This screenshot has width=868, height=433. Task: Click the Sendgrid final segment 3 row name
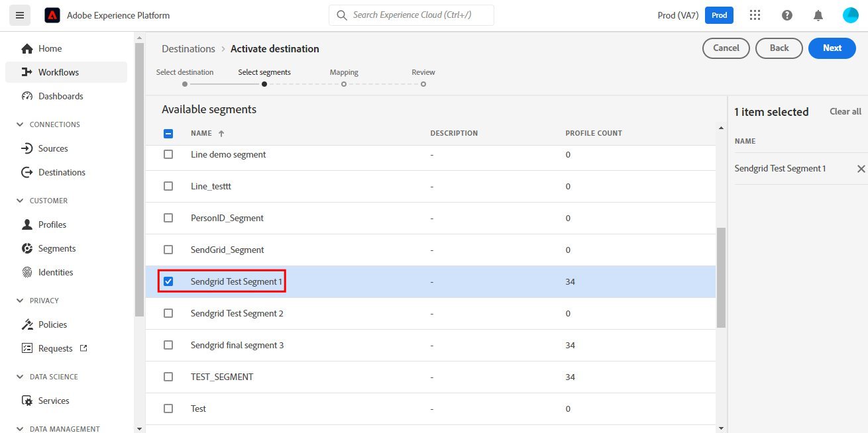coord(237,345)
